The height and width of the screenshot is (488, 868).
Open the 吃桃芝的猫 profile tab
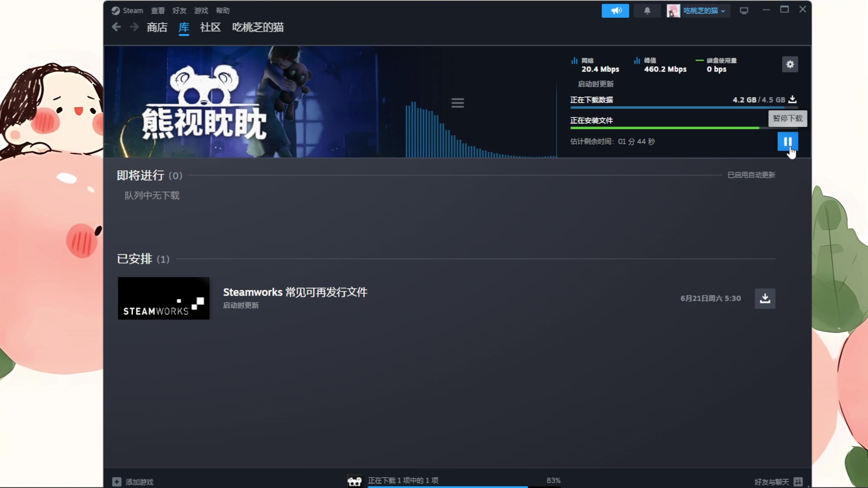[258, 27]
